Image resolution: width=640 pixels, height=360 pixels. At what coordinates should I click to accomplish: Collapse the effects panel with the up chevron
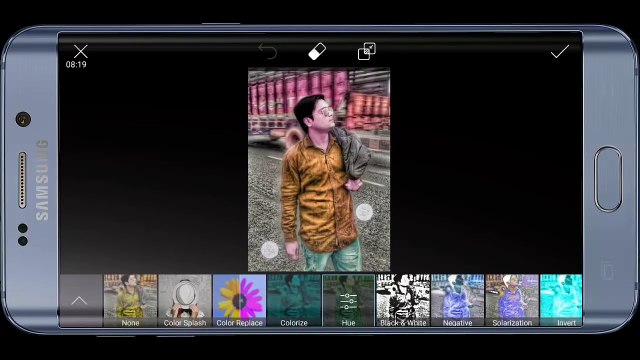point(79,301)
